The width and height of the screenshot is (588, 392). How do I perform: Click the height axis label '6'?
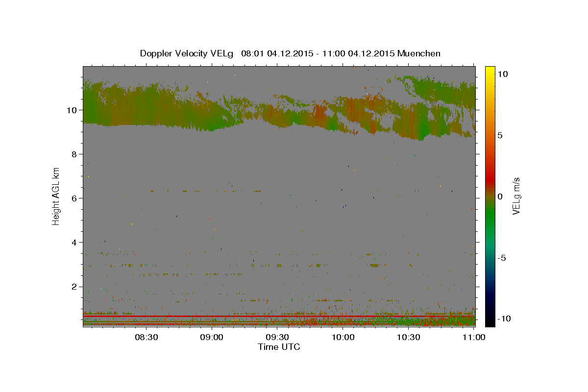(74, 198)
